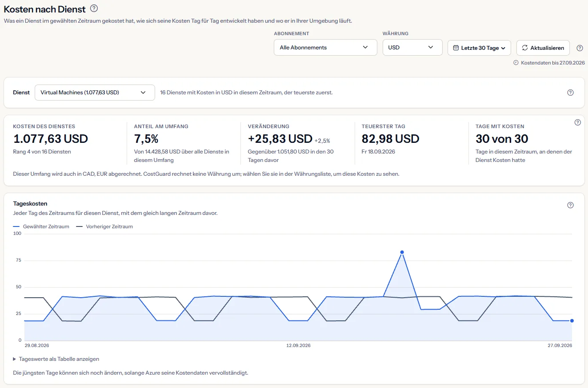Click the Fr 18.09.2026 date text
Screen dimensions: 588x388
[379, 152]
